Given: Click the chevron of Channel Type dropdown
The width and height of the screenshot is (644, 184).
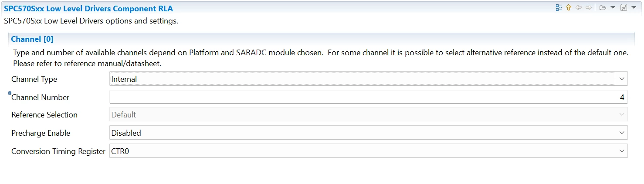Looking at the screenshot, I should tap(621, 79).
